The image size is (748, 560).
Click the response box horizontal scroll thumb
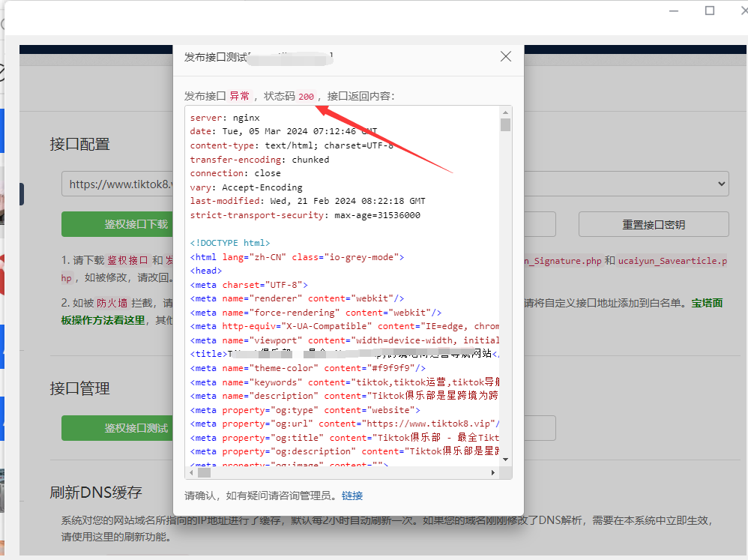(204, 473)
